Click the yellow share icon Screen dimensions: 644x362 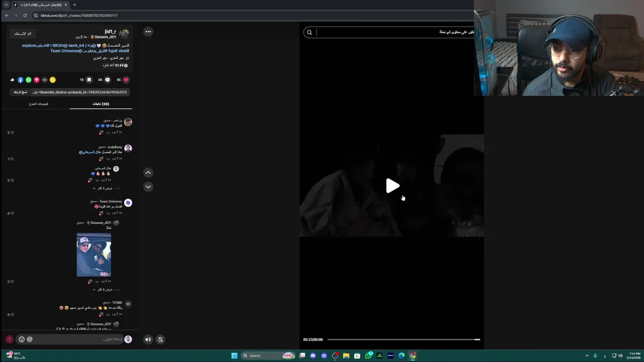tap(53, 80)
